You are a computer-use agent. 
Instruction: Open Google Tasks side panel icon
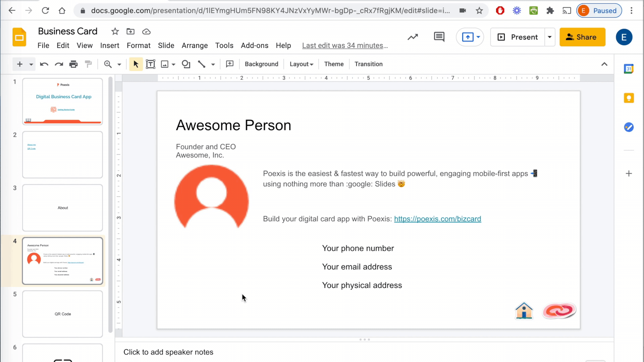[629, 127]
